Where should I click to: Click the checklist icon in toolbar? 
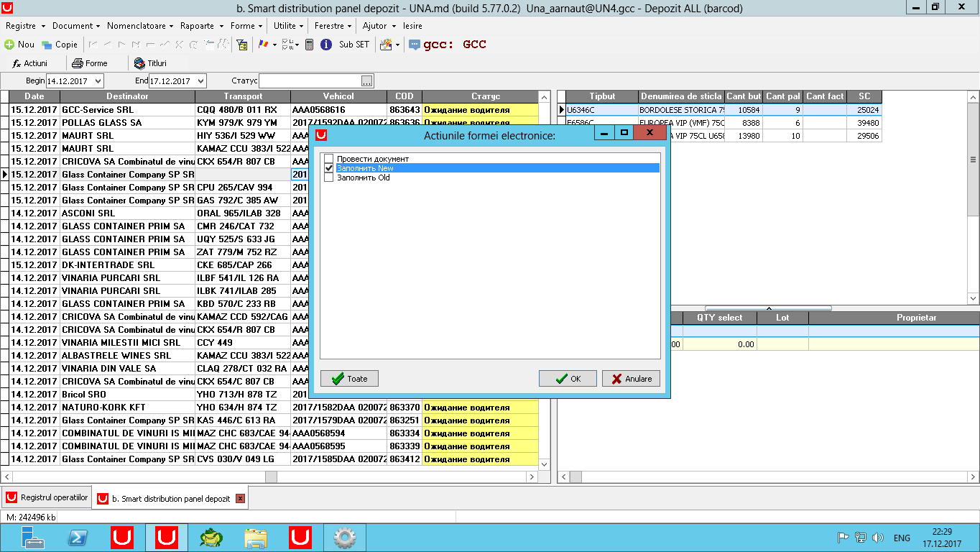[x=287, y=45]
